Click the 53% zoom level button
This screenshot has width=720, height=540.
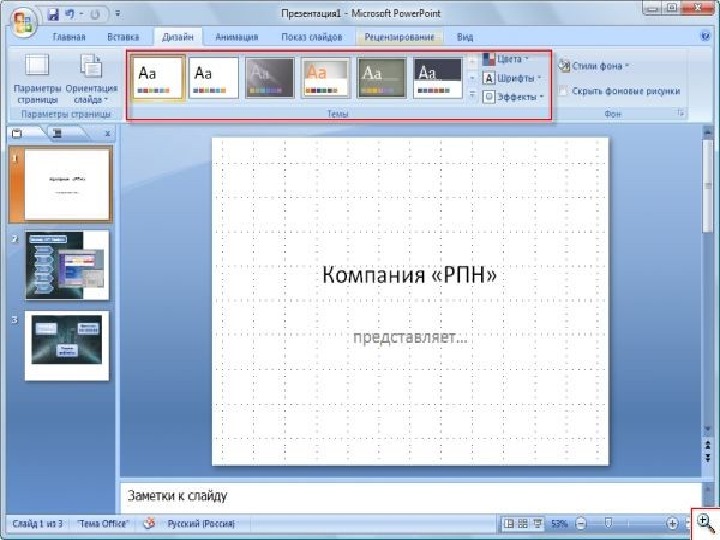pyautogui.click(x=559, y=523)
